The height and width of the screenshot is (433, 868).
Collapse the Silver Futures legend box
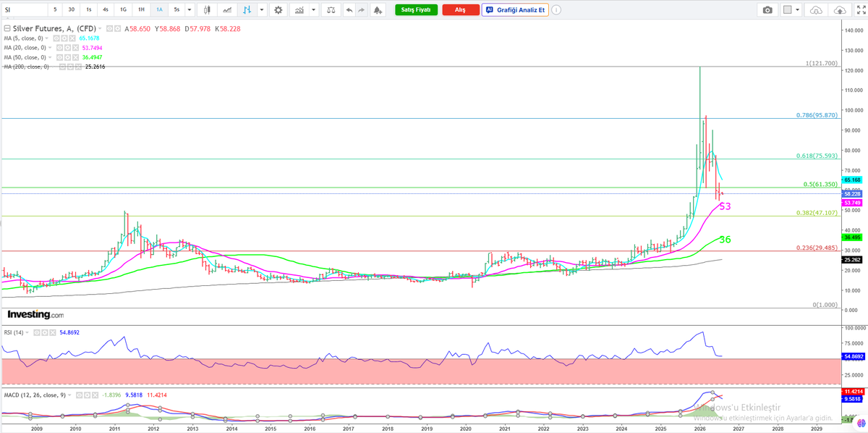[x=8, y=29]
